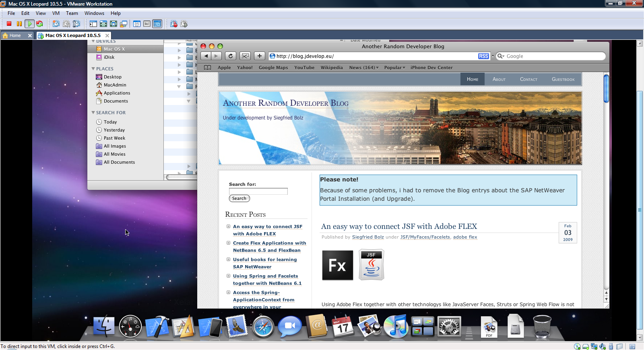Click the blog's Search button
This screenshot has width=644, height=350.
click(x=239, y=198)
